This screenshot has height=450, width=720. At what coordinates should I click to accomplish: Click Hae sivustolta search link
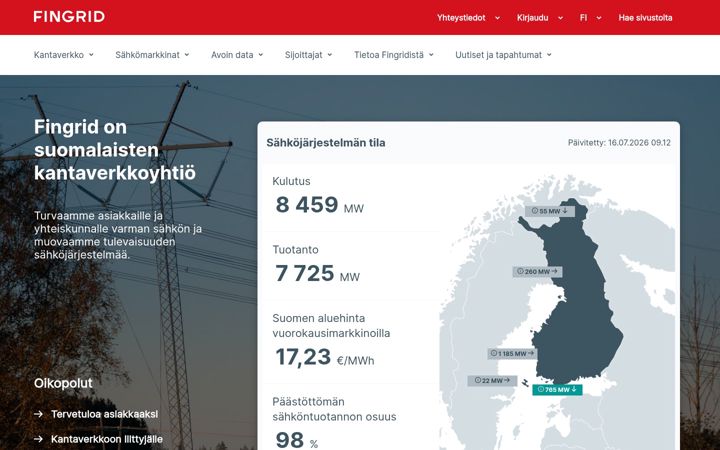click(x=645, y=18)
